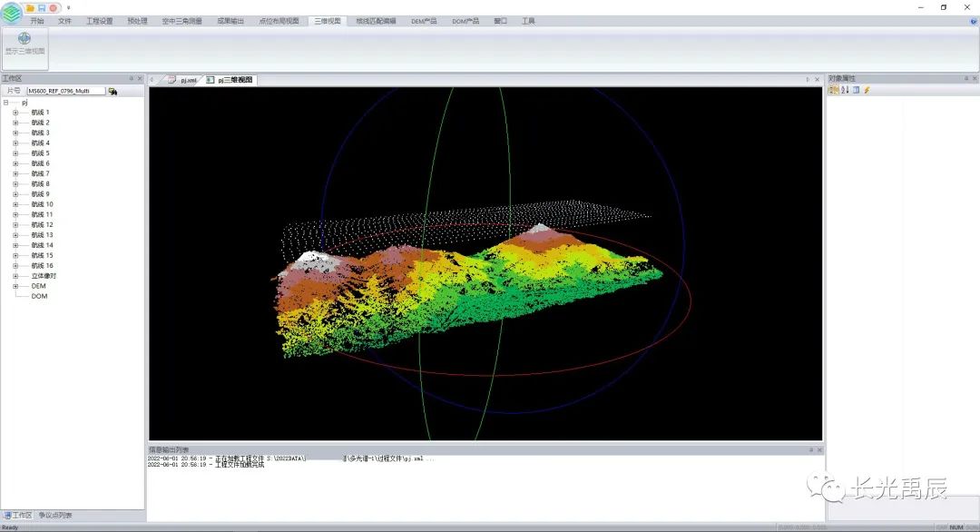Switch to the pj.xml document tab
This screenshot has height=532, width=980.
pyautogui.click(x=182, y=80)
